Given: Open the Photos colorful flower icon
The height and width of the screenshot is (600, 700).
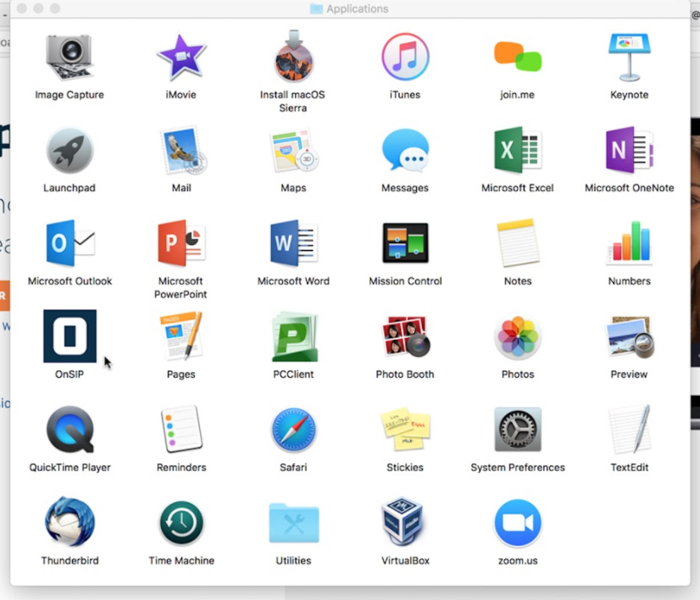Looking at the screenshot, I should click(x=518, y=336).
